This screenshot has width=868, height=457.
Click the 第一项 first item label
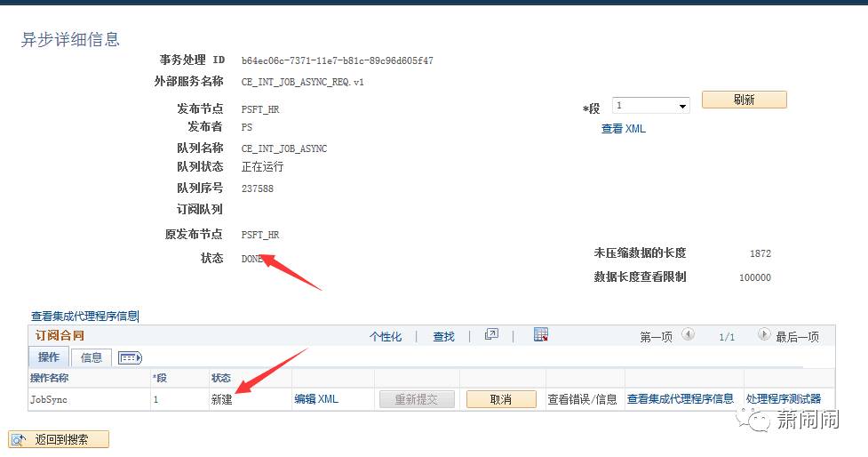pyautogui.click(x=656, y=337)
